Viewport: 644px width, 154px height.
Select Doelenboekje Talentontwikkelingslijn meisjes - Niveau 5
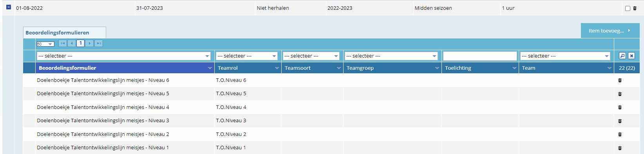[x=103, y=93]
